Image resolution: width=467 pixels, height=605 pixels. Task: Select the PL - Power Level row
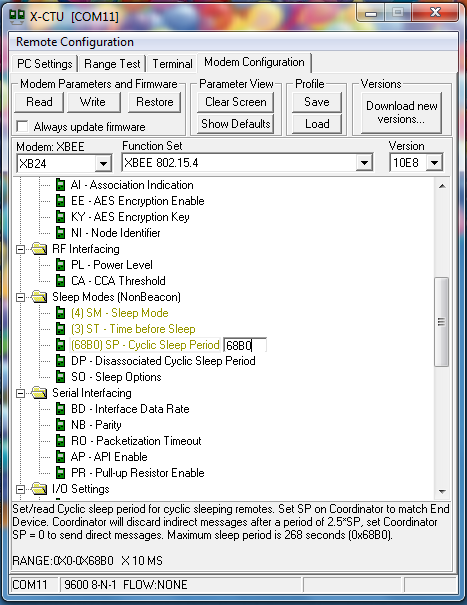pos(112,265)
